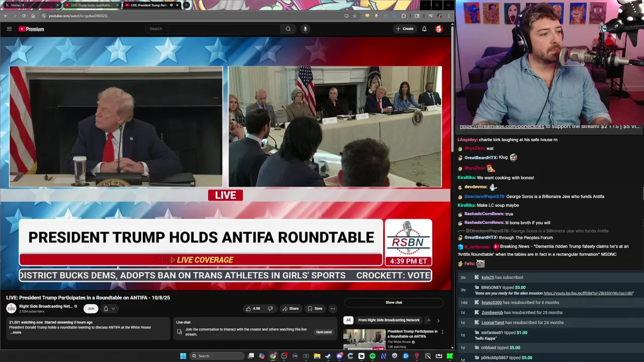The width and height of the screenshot is (644, 362).
Task: Click the Show chat button
Action: pos(394,303)
